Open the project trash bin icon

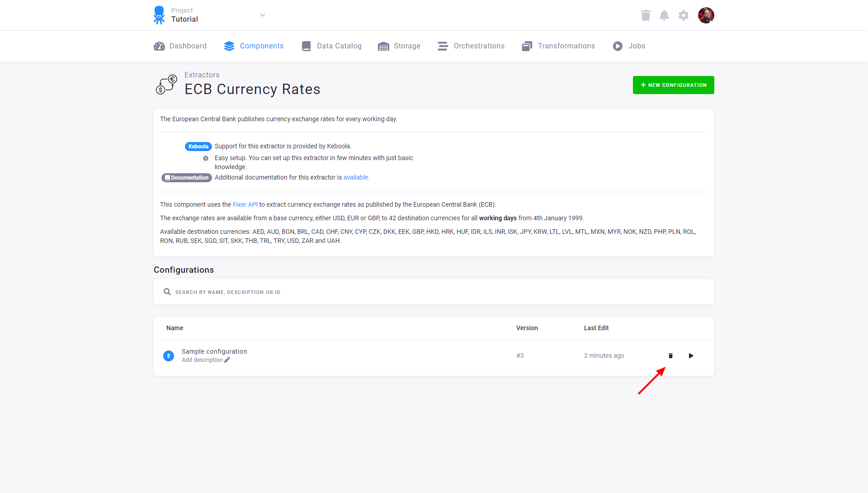646,15
